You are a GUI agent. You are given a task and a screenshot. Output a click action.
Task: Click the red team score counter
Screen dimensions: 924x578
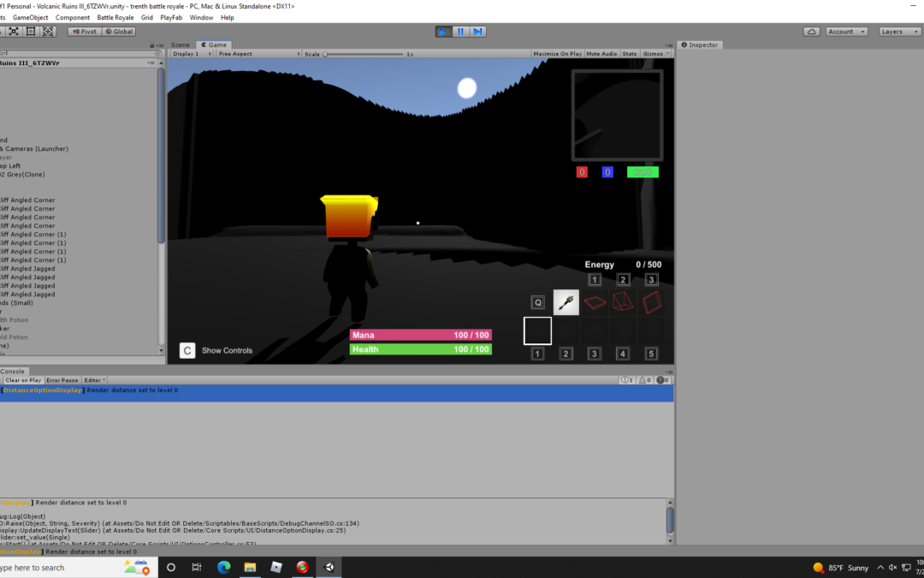click(582, 172)
